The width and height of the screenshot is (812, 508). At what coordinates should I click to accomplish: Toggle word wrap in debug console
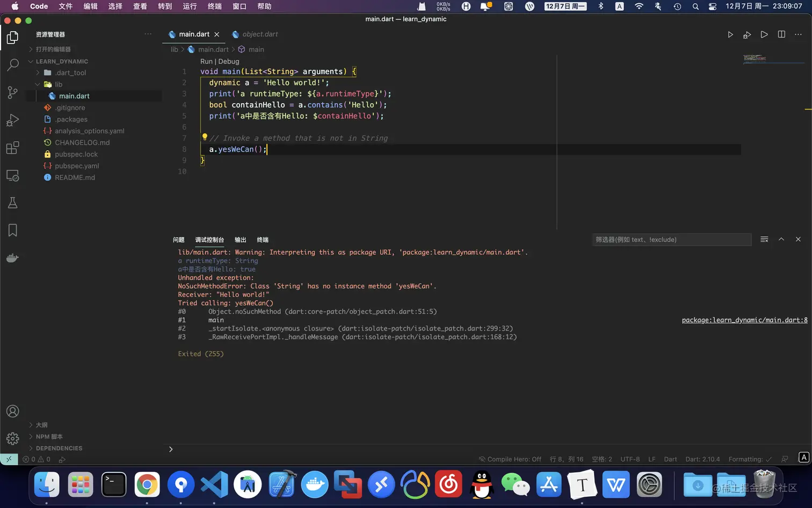pyautogui.click(x=764, y=239)
